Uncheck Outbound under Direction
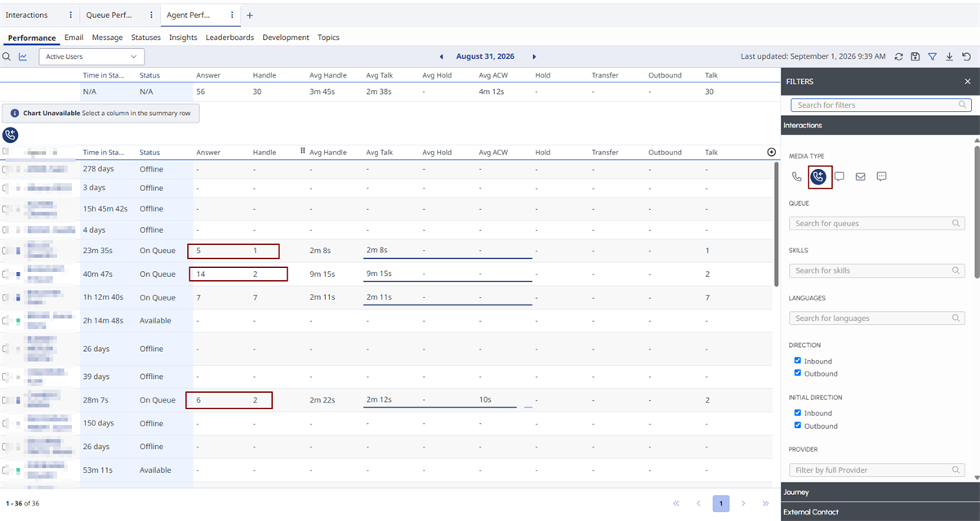 798,373
